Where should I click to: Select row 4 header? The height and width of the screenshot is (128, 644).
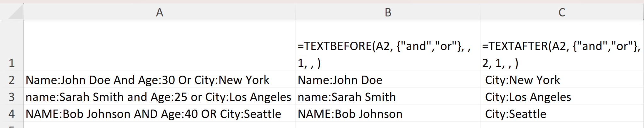[x=12, y=114]
